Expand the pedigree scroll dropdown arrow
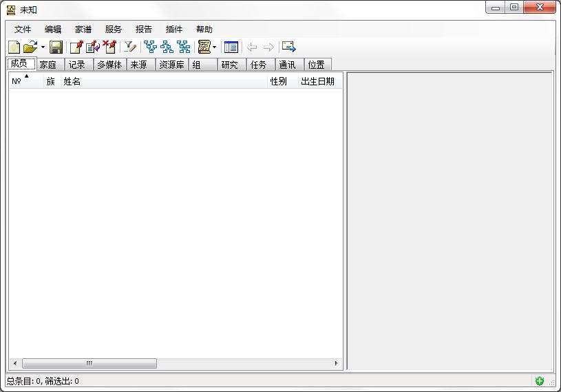This screenshot has width=561, height=392. point(215,47)
